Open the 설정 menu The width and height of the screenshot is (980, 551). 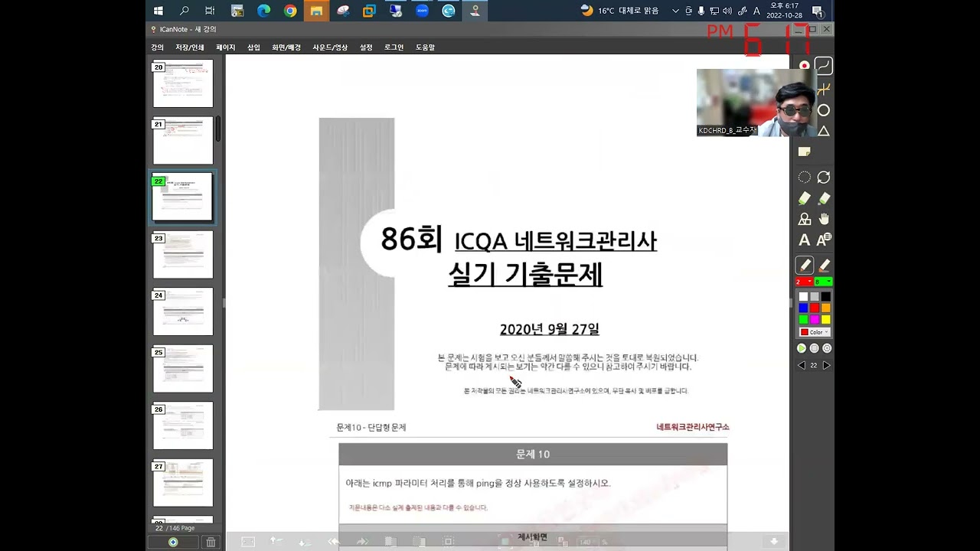tap(366, 47)
